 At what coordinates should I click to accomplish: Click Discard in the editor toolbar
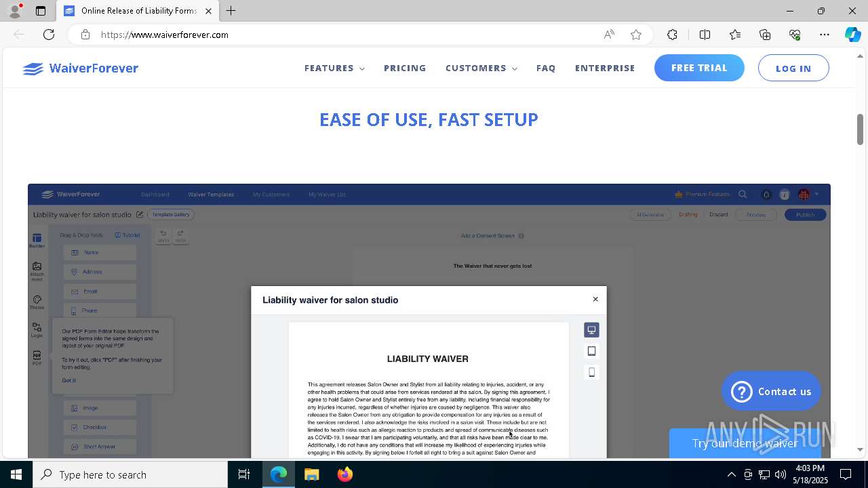[719, 215]
